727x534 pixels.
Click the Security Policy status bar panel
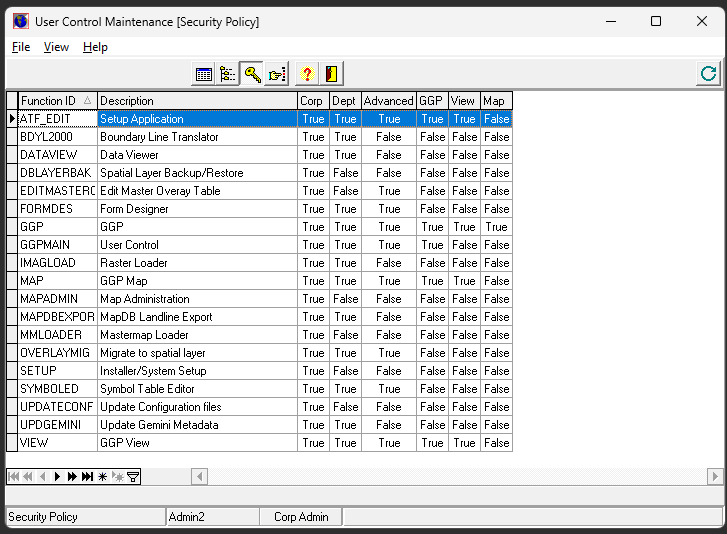86,517
